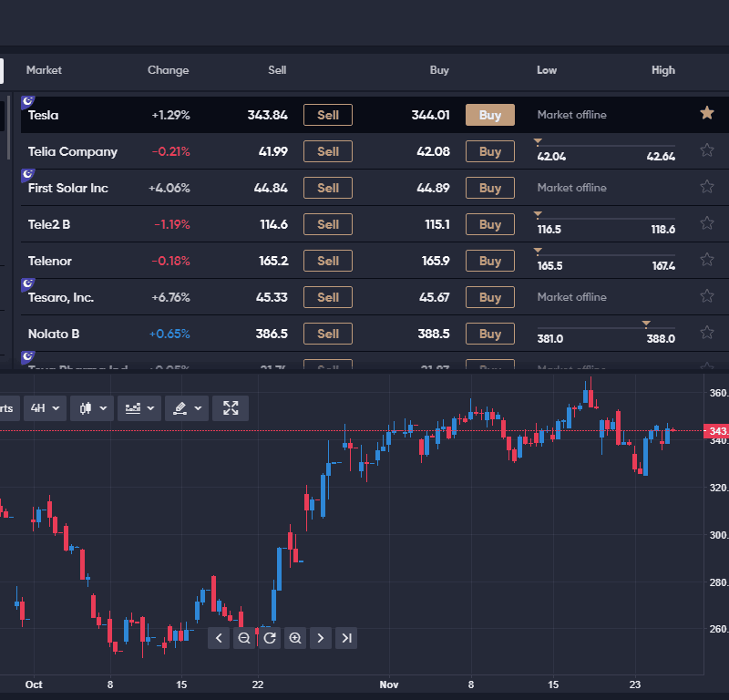Open Telenor market name

tap(50, 261)
